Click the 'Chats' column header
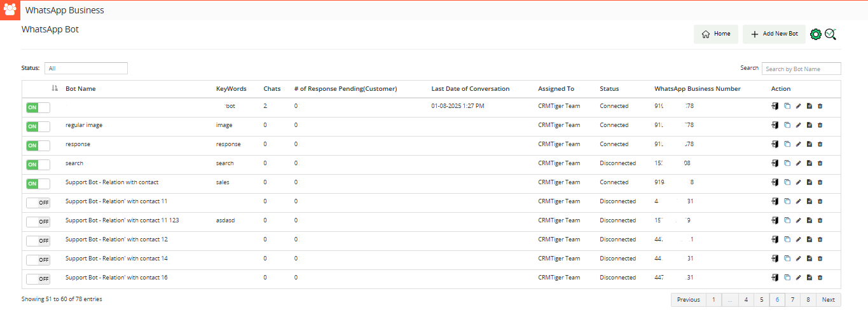The image size is (868, 317). 272,89
